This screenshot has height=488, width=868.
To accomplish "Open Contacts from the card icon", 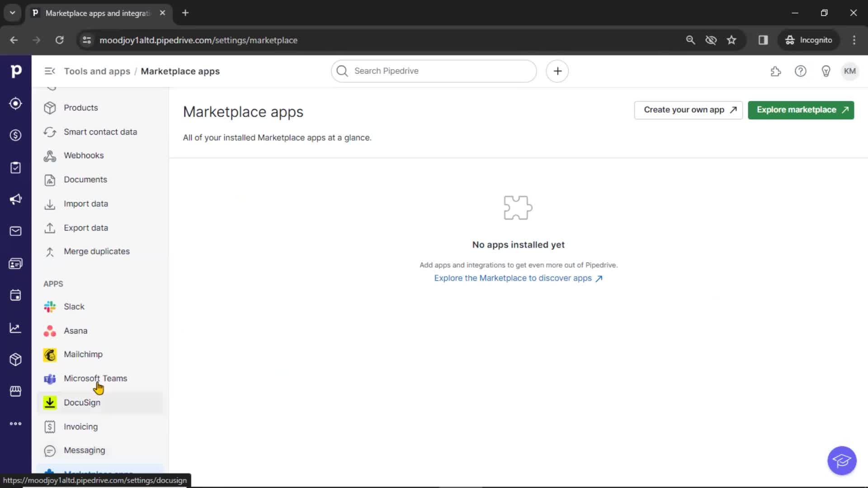I will click(x=16, y=263).
